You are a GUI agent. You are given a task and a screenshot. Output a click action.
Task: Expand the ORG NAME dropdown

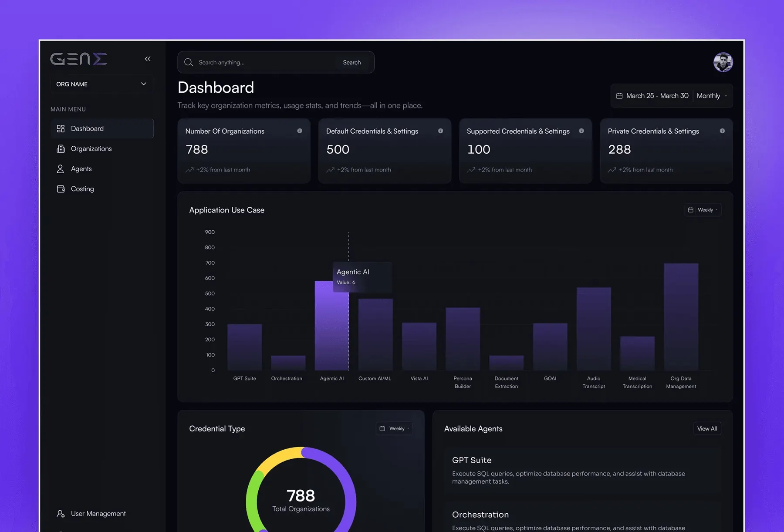coord(101,84)
